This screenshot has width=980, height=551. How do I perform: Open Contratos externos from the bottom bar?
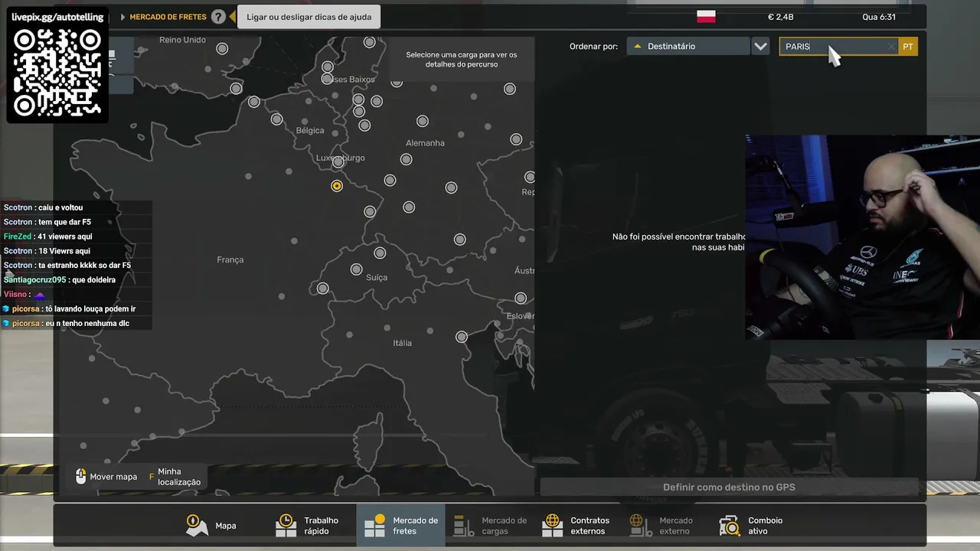[x=576, y=526]
